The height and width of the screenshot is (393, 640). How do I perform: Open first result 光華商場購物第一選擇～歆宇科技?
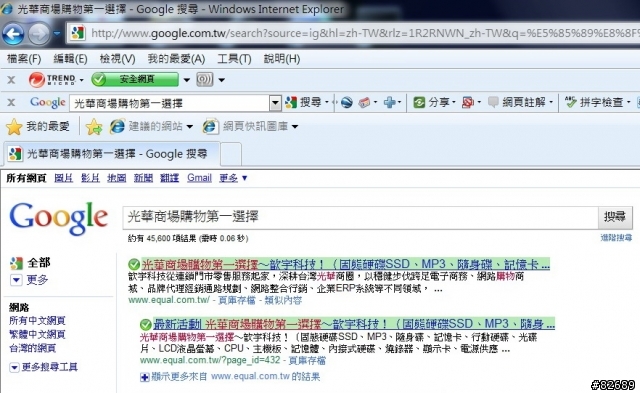pos(346,264)
